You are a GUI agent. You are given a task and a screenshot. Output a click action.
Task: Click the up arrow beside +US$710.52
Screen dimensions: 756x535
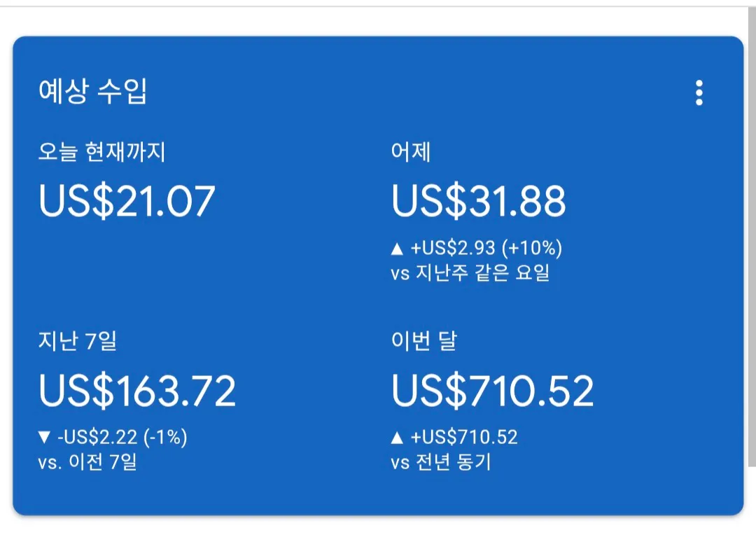397,438
